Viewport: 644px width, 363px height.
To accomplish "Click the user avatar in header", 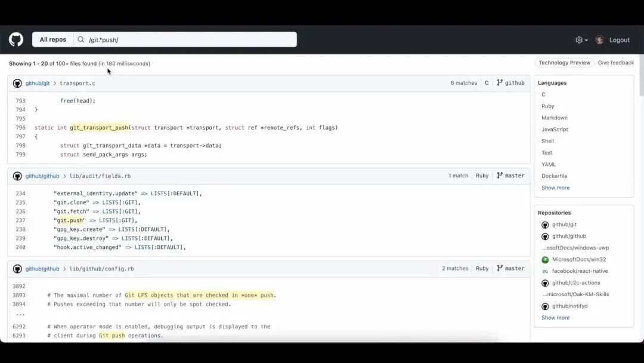I will [600, 40].
